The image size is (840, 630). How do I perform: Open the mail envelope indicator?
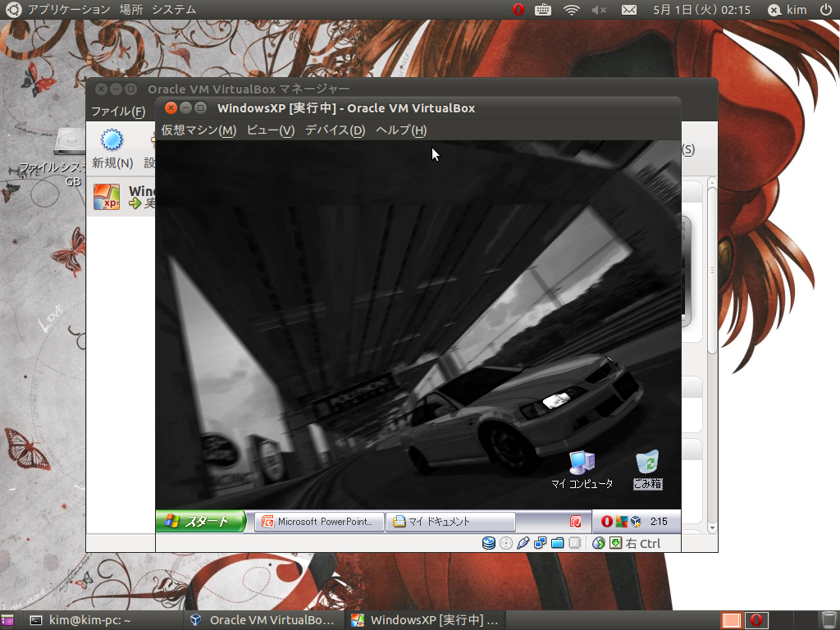(x=629, y=10)
